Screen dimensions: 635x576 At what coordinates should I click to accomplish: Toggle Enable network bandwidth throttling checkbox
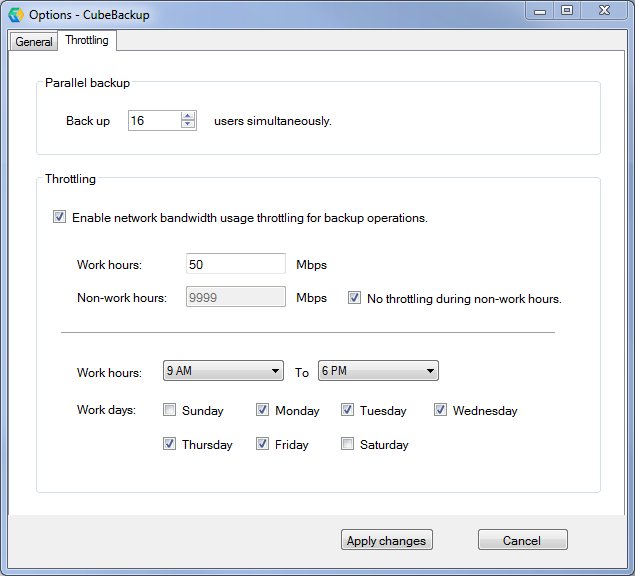pyautogui.click(x=60, y=217)
